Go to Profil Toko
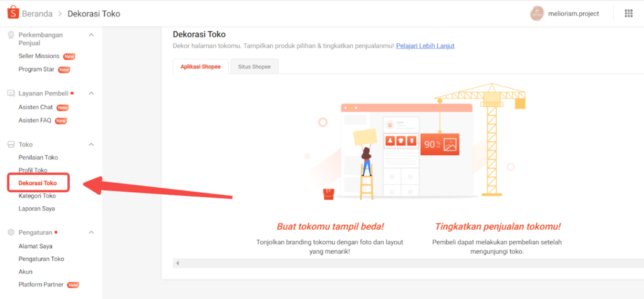644x299 pixels. pyautogui.click(x=33, y=170)
